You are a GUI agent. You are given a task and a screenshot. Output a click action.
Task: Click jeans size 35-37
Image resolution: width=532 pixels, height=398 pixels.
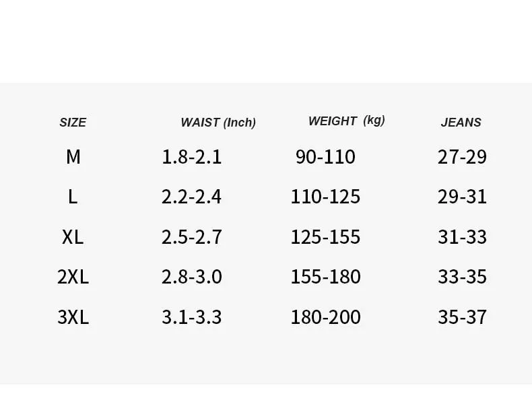tap(462, 317)
